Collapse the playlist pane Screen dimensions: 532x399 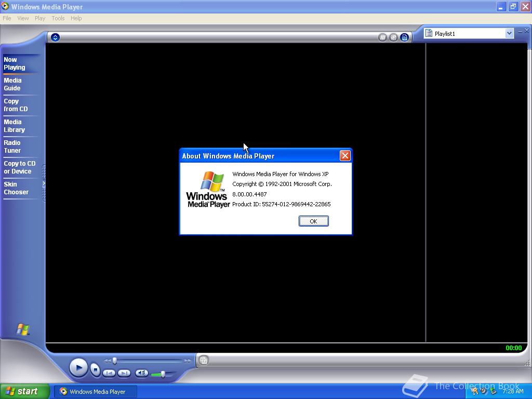[x=521, y=31]
